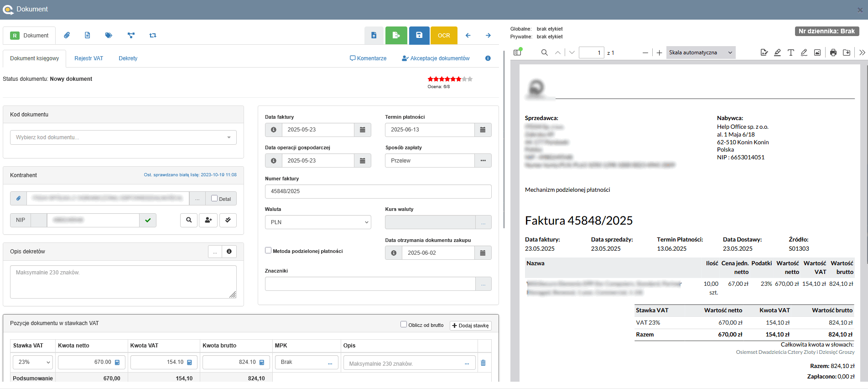Click the blue save floppy disk icon
Screen dimensions: 868x389
point(419,35)
